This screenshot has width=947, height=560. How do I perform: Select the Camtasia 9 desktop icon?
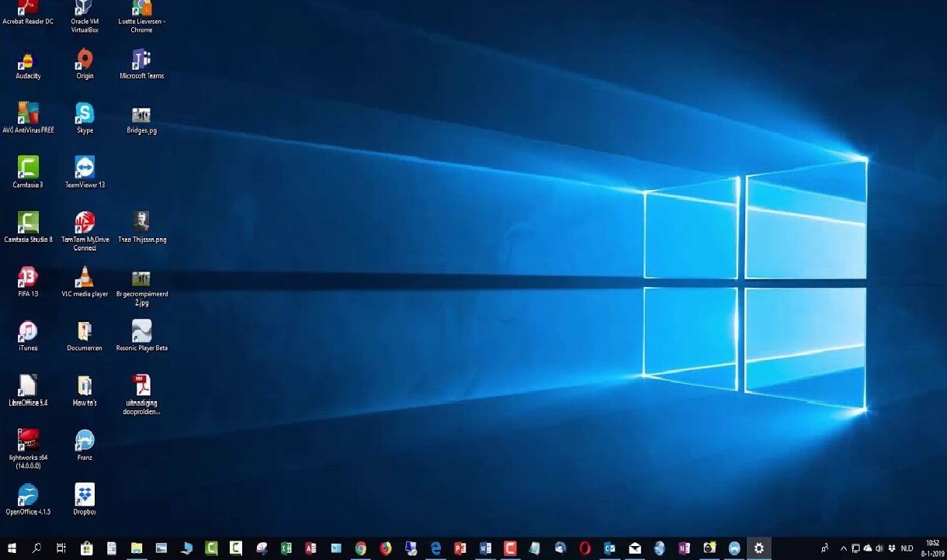(x=28, y=173)
